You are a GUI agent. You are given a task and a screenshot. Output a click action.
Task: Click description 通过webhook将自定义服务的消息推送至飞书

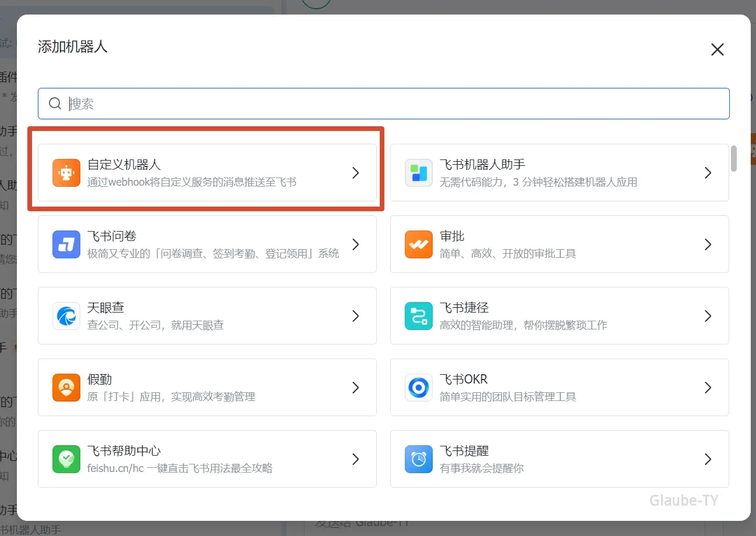point(192,182)
